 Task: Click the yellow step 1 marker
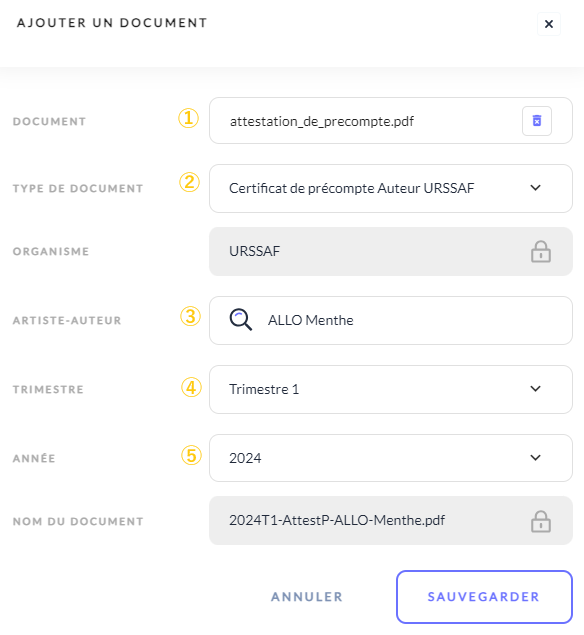click(189, 118)
